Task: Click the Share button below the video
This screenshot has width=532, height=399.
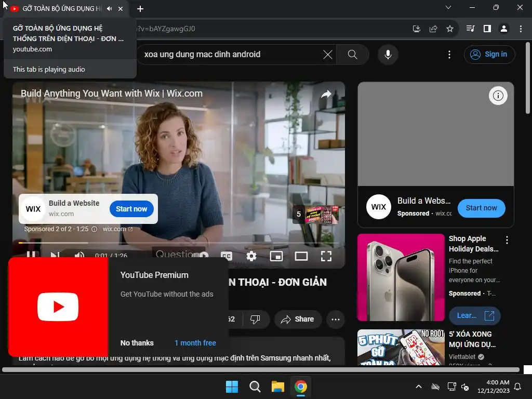Action: click(298, 320)
